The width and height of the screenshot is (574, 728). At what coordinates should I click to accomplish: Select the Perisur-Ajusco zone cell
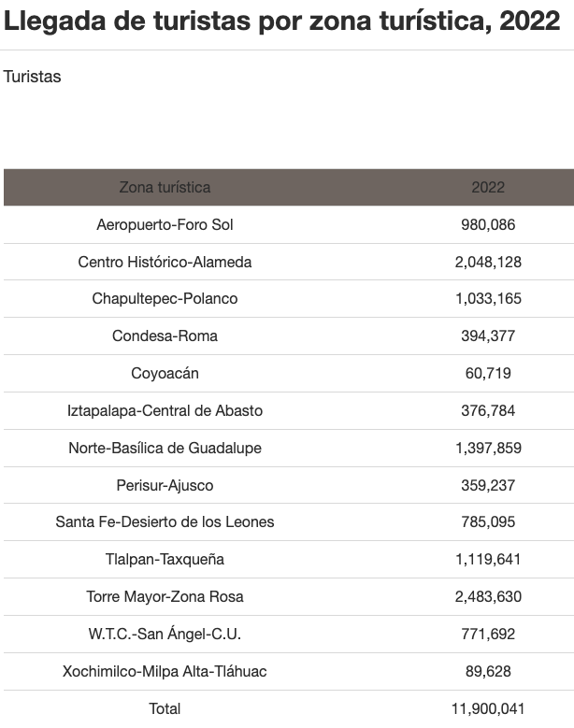[x=165, y=486]
